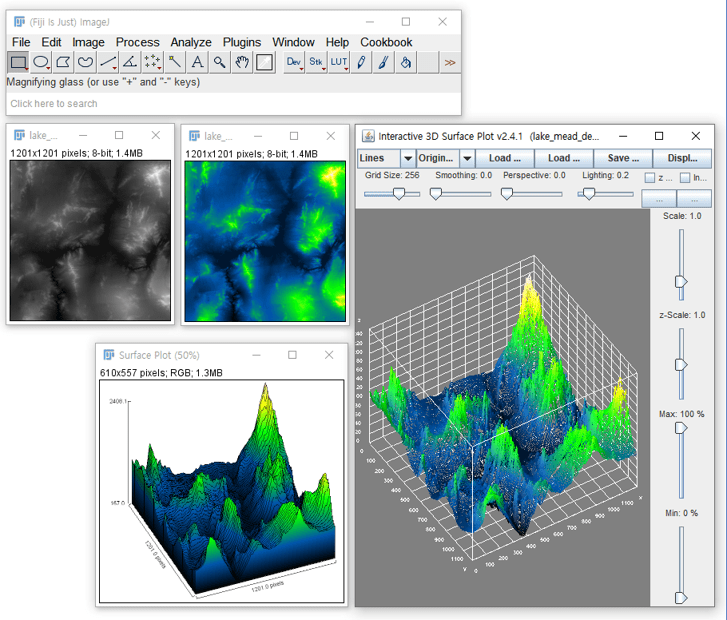Click the grayscale lake elevation image
Screen dimensions: 727x620
tap(90, 240)
